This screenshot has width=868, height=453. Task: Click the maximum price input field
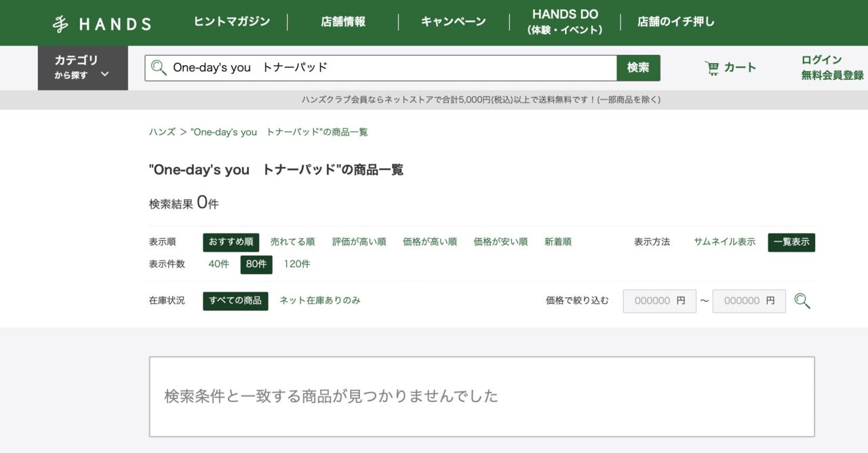pyautogui.click(x=749, y=301)
